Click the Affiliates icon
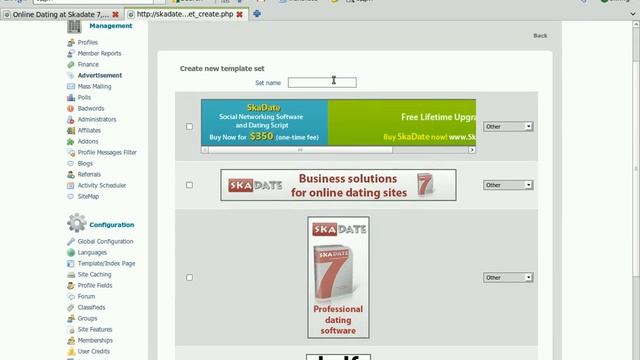The height and width of the screenshot is (360, 640). click(x=71, y=131)
